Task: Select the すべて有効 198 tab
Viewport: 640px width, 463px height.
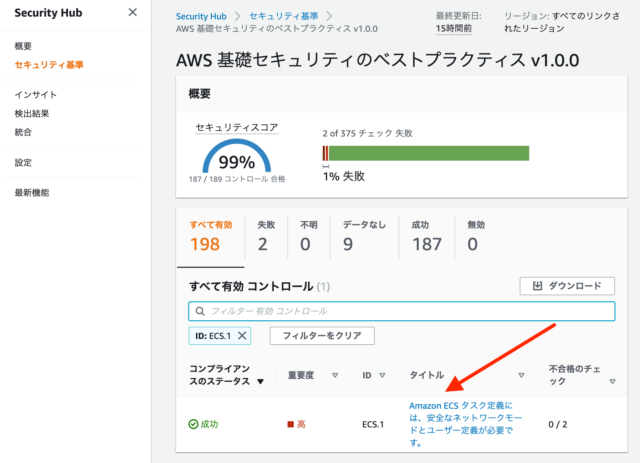Action: pos(211,237)
